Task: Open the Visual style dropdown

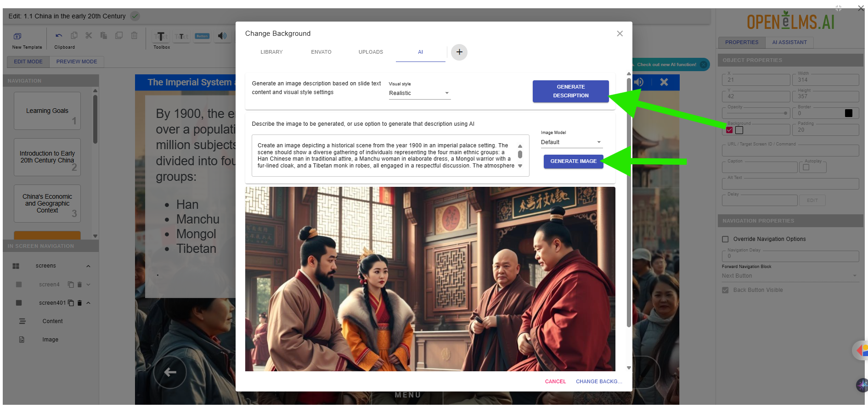Action: (419, 93)
